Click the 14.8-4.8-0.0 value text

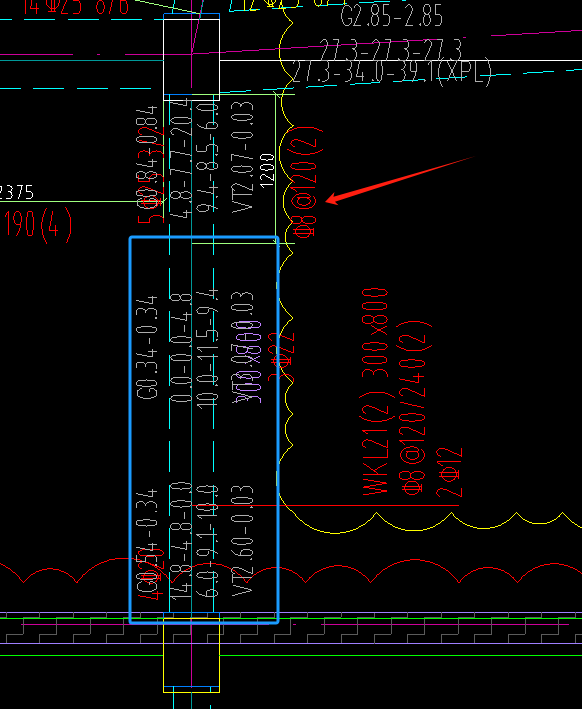181,541
